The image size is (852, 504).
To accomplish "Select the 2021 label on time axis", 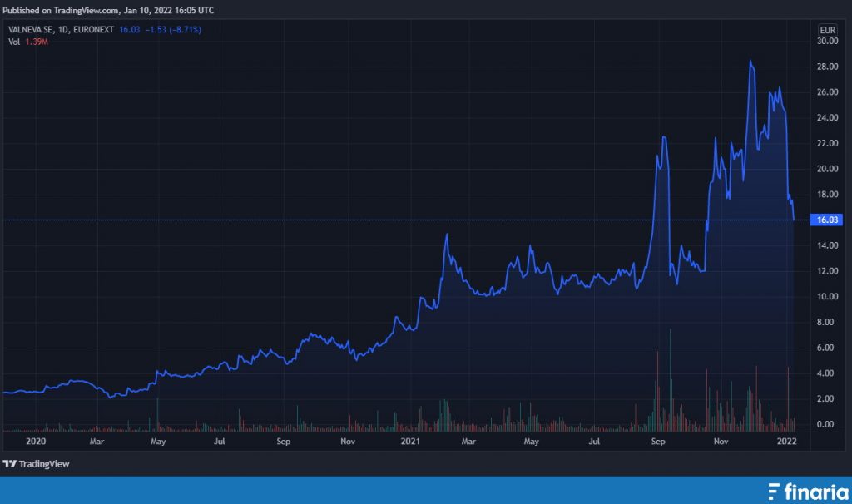I will click(x=409, y=442).
